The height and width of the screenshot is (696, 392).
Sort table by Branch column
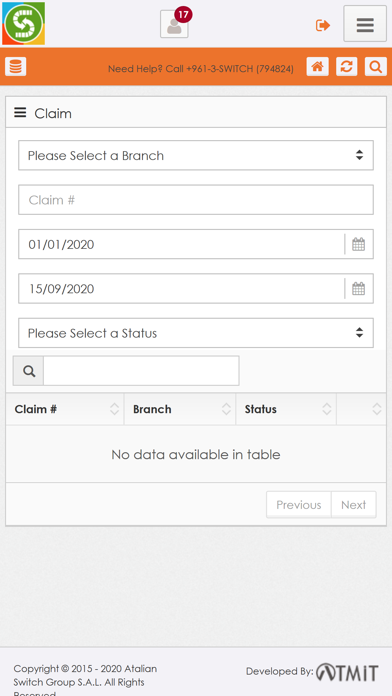pos(180,409)
